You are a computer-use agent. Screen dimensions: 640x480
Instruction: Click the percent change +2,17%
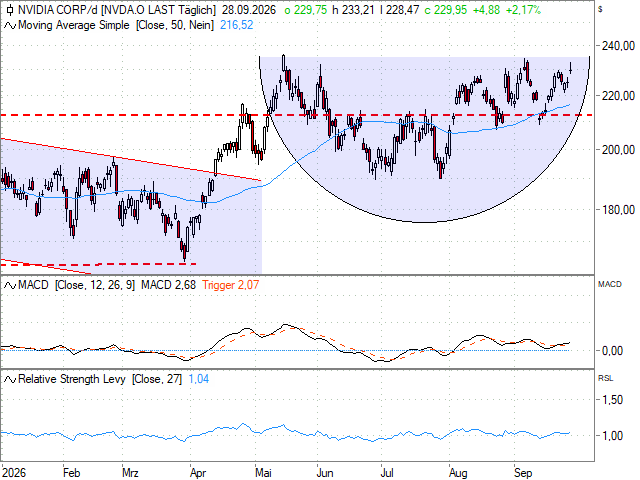coord(523,10)
